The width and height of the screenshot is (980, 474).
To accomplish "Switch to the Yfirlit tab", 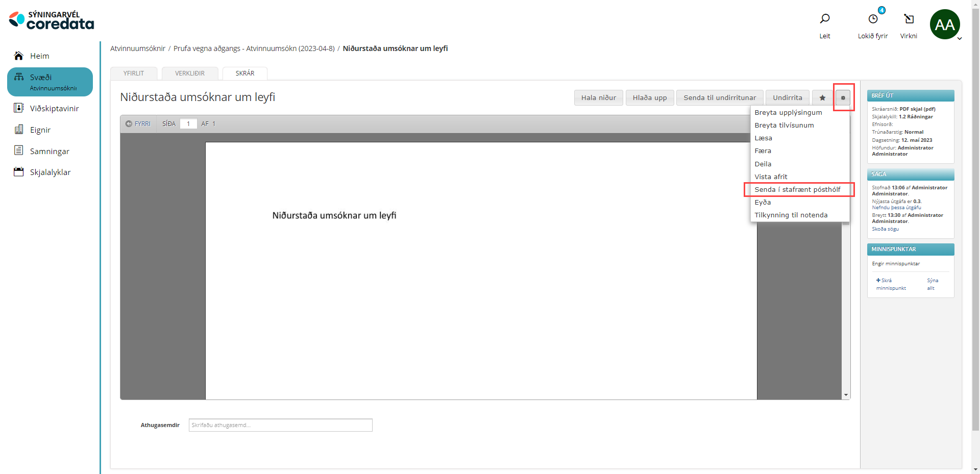I will click(134, 73).
